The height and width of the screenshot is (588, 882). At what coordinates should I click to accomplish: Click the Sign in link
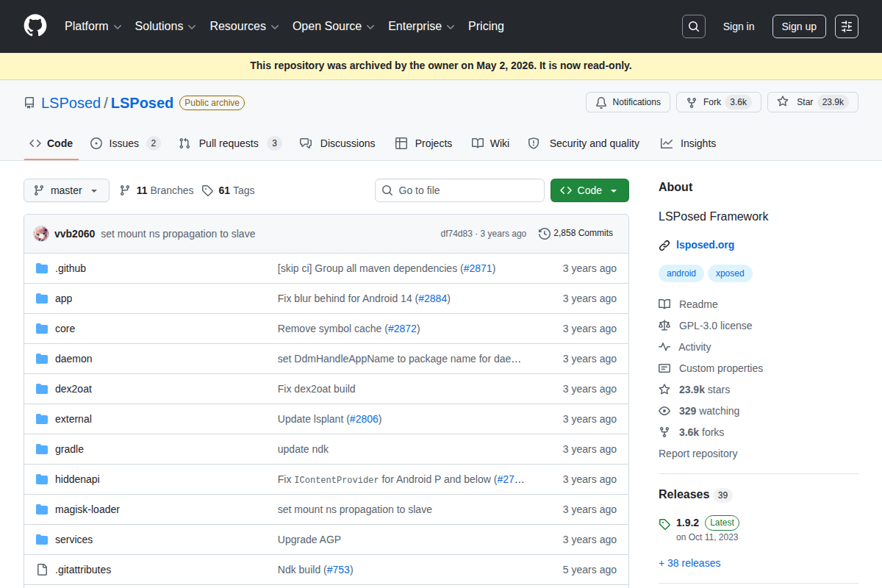tap(739, 26)
